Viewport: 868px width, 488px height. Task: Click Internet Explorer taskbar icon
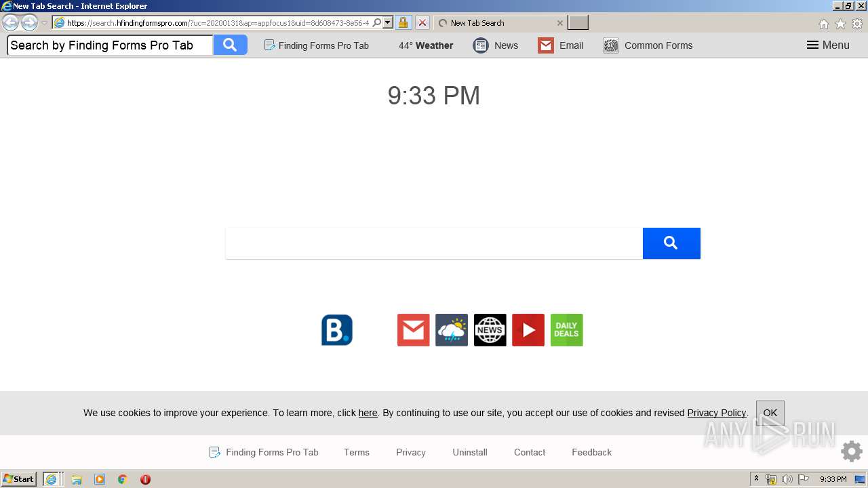coord(52,479)
